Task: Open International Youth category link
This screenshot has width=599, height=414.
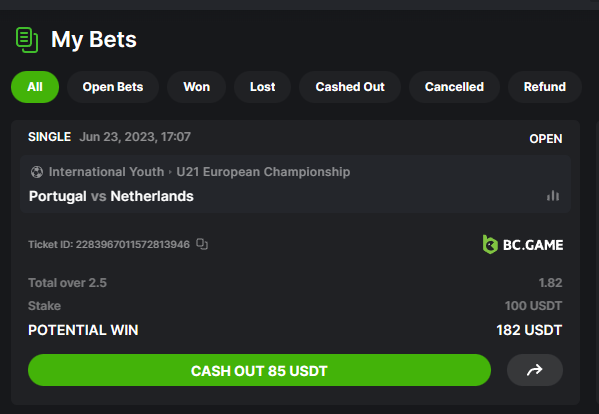Action: [106, 172]
